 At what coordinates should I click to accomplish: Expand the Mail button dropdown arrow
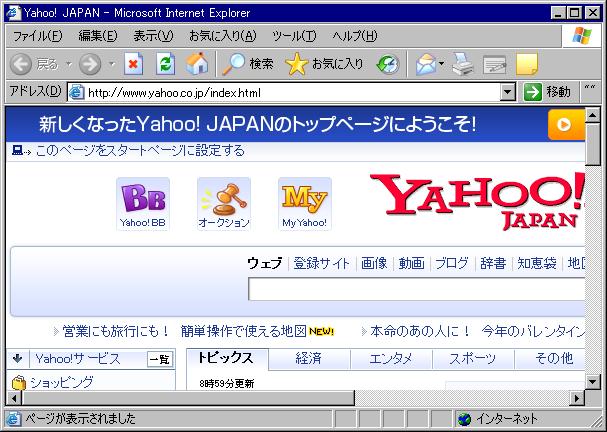(442, 64)
